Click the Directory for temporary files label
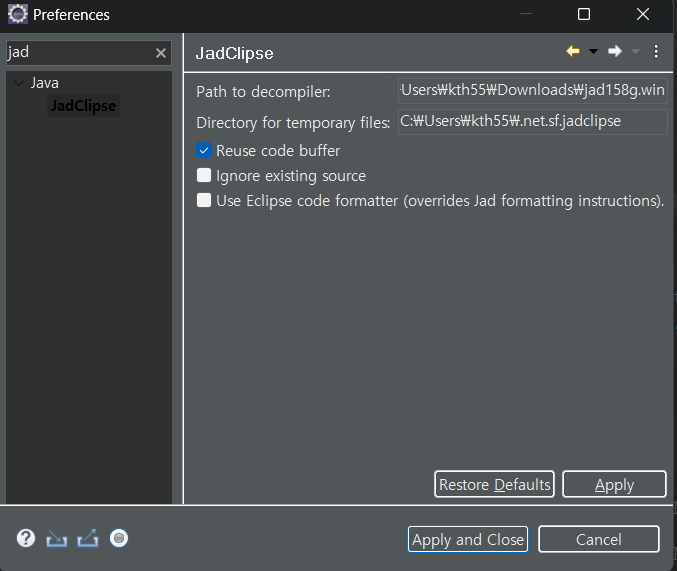 pyautogui.click(x=293, y=123)
